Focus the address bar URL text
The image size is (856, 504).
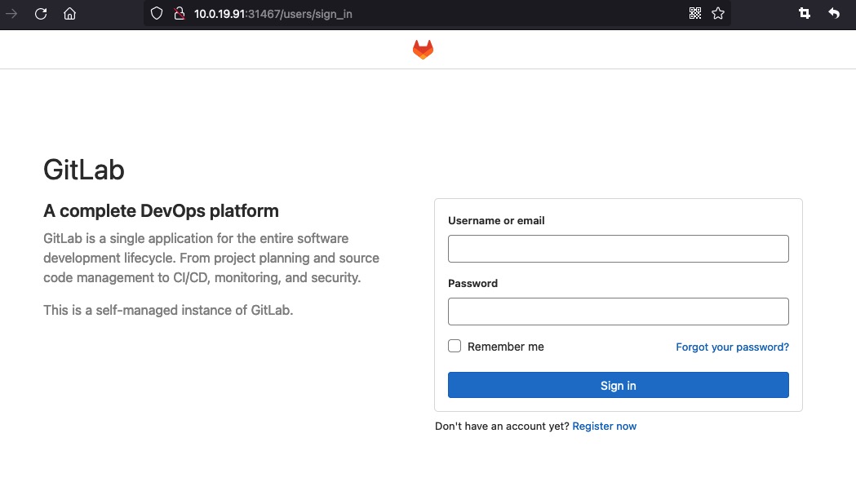pyautogui.click(x=273, y=14)
